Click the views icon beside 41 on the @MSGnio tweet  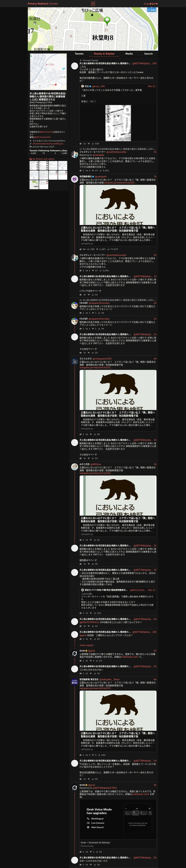click(95, 540)
